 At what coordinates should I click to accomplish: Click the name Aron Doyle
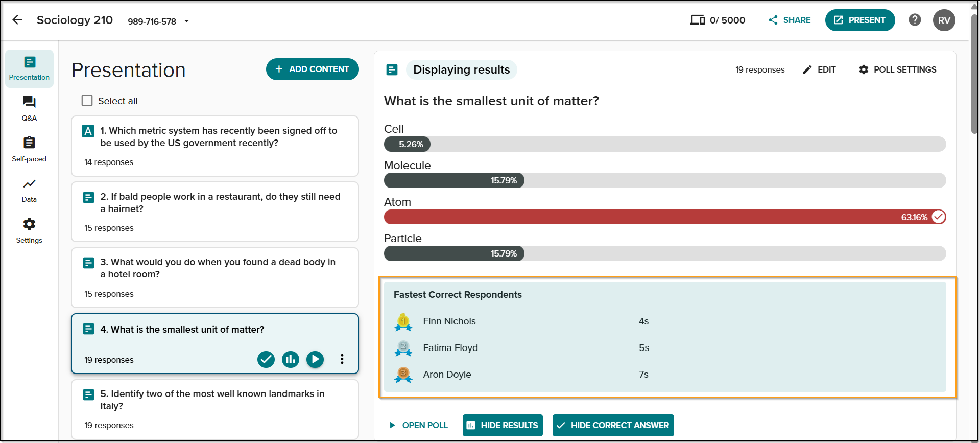[447, 375]
